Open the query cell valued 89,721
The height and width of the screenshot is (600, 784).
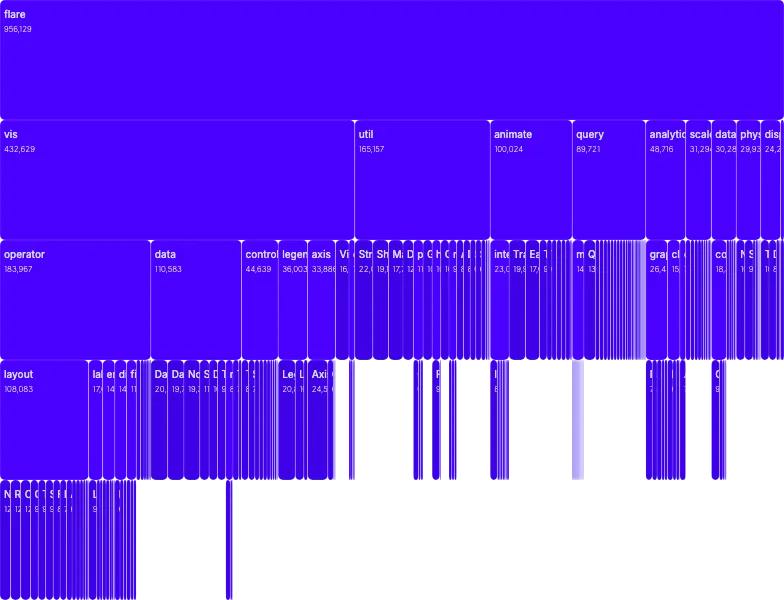[608, 180]
